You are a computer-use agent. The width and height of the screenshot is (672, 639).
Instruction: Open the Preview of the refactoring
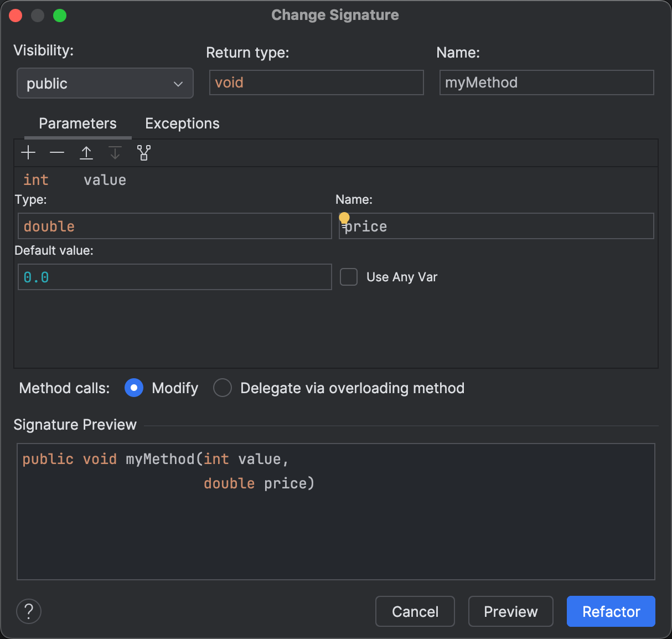click(x=510, y=611)
